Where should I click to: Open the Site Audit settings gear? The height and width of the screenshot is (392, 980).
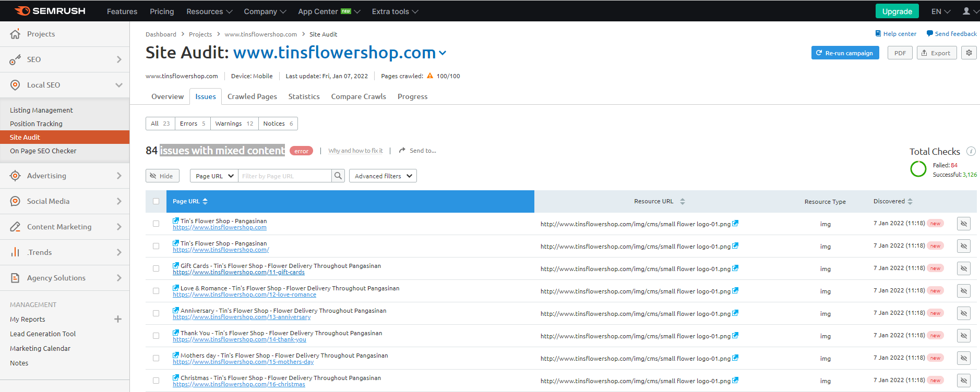pyautogui.click(x=969, y=53)
